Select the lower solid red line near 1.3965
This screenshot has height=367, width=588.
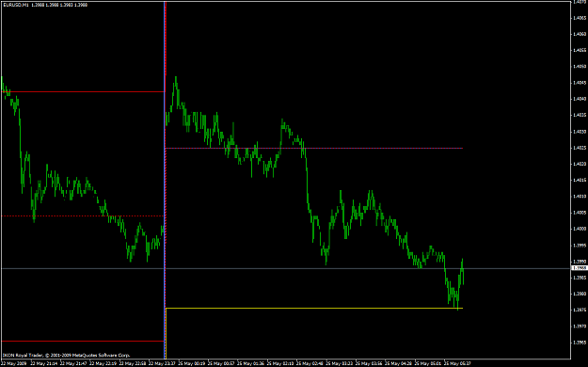(x=83, y=341)
